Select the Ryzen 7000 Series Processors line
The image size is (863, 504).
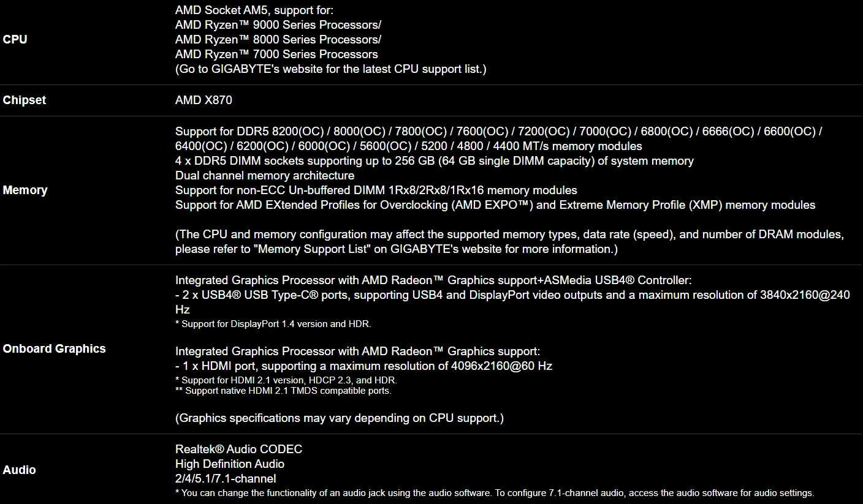pyautogui.click(x=276, y=54)
